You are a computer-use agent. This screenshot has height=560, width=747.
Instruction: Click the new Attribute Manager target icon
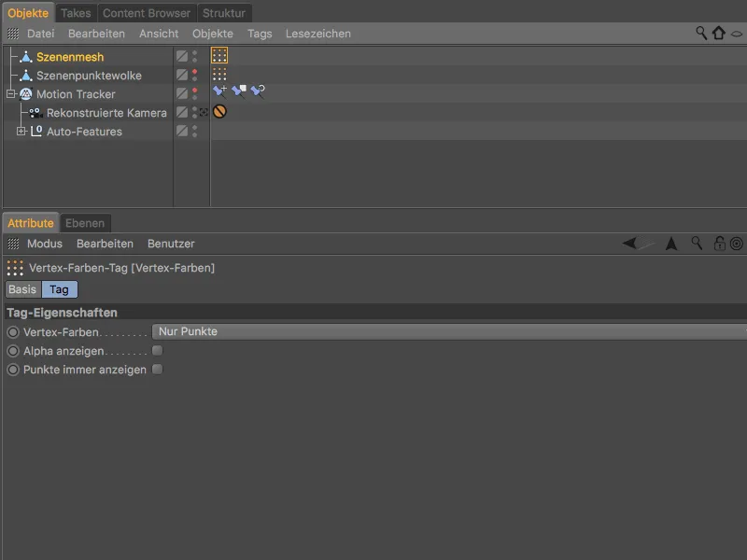point(737,244)
